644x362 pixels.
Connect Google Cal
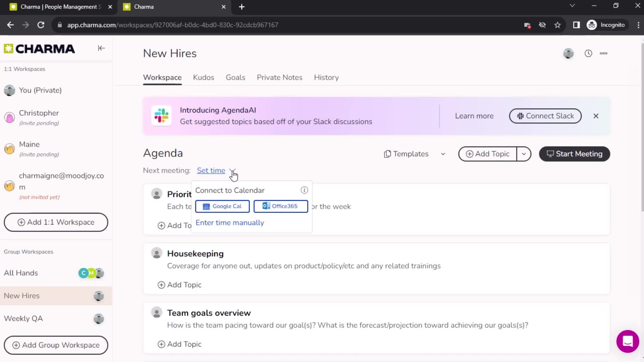pos(222,206)
